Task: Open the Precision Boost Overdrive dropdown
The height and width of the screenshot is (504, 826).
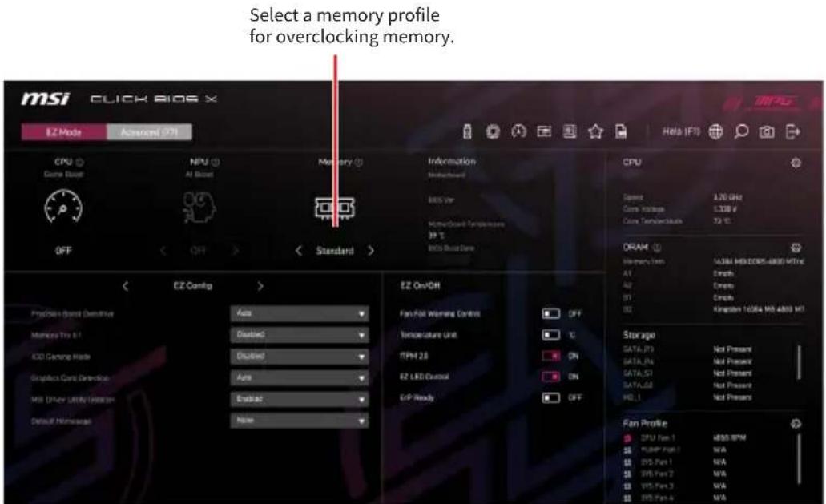Action: [299, 313]
